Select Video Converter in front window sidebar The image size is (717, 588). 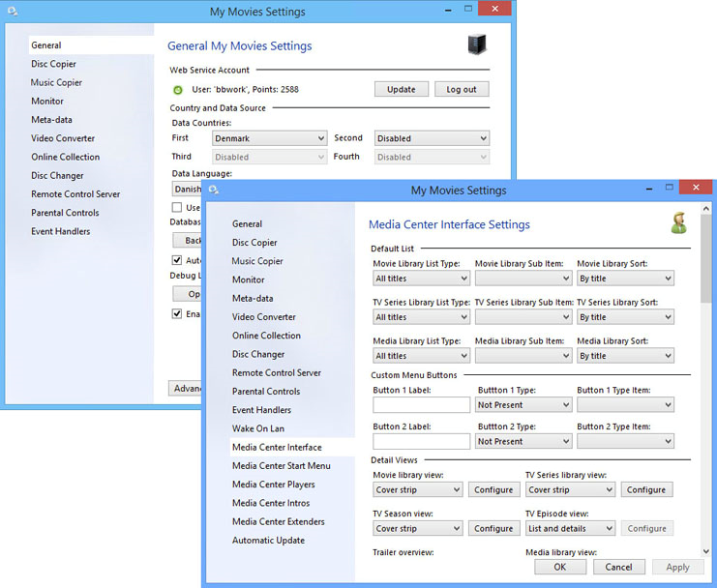263,317
